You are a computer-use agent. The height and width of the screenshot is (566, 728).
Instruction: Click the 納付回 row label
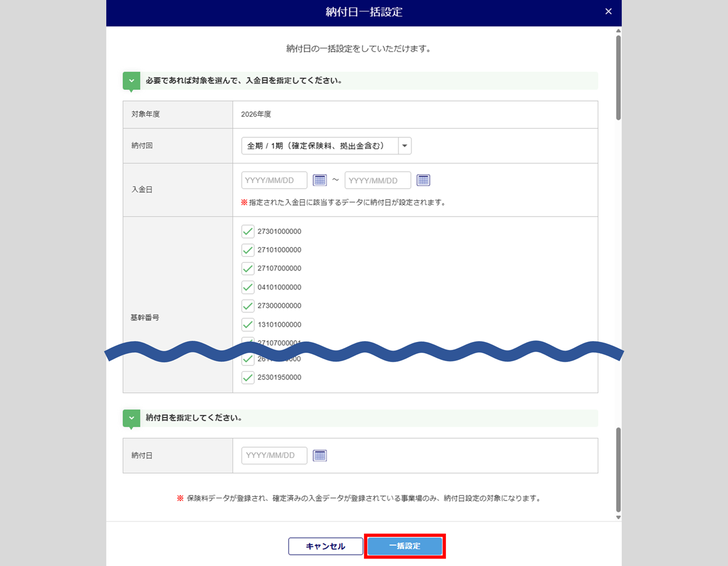tap(142, 146)
